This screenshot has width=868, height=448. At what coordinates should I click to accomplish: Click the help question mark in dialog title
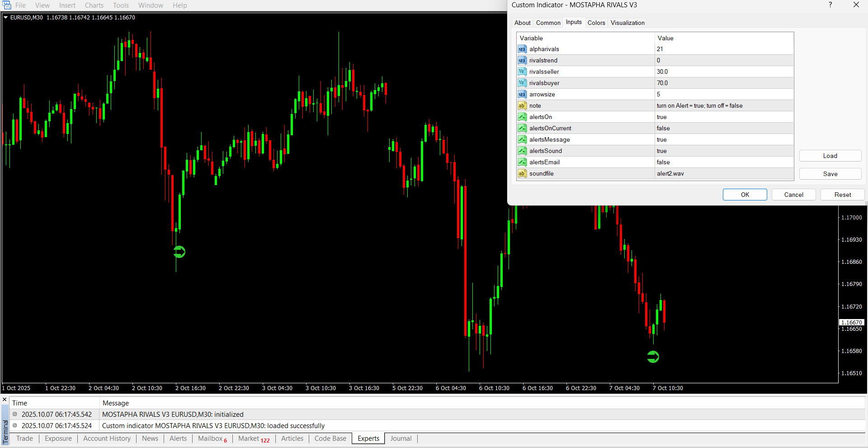pos(830,5)
